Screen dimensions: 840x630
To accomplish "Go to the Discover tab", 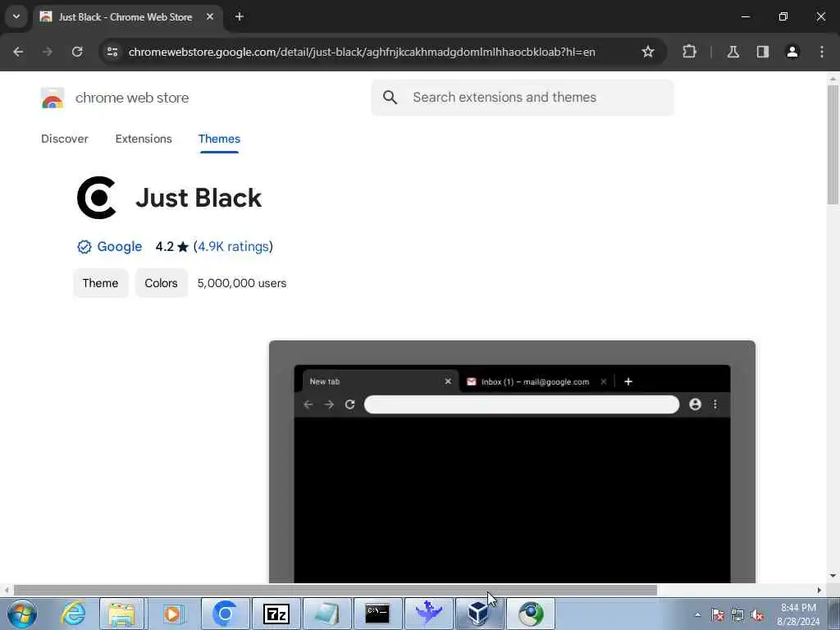I will 65,139.
